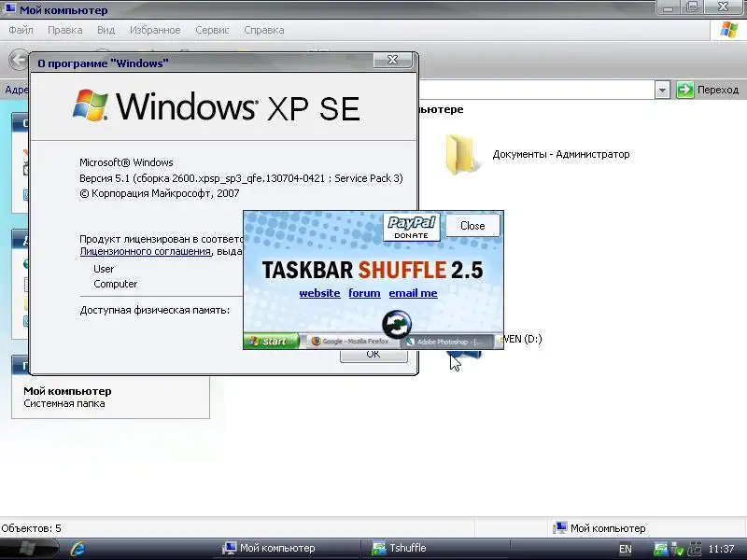Click the PayPal Donate button
This screenshot has height=560, width=747.
pyautogui.click(x=412, y=227)
